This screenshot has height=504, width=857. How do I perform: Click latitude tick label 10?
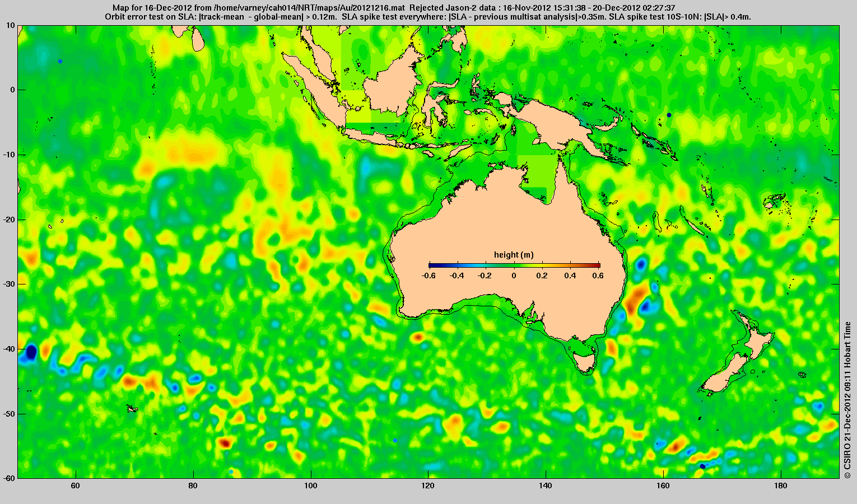(11, 25)
